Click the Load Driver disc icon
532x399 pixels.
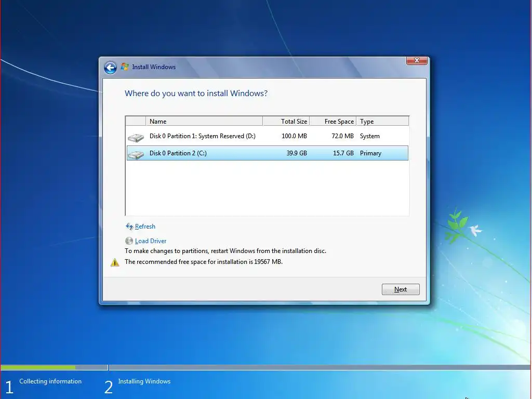[x=129, y=241]
